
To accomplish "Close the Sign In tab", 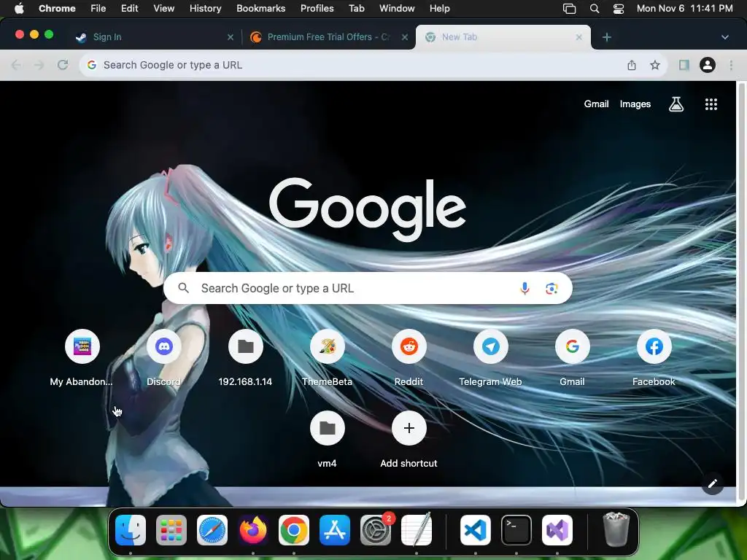I will [231, 37].
